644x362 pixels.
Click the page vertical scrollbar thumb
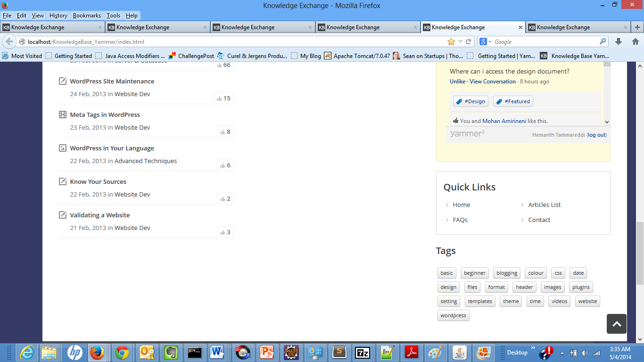[x=640, y=253]
